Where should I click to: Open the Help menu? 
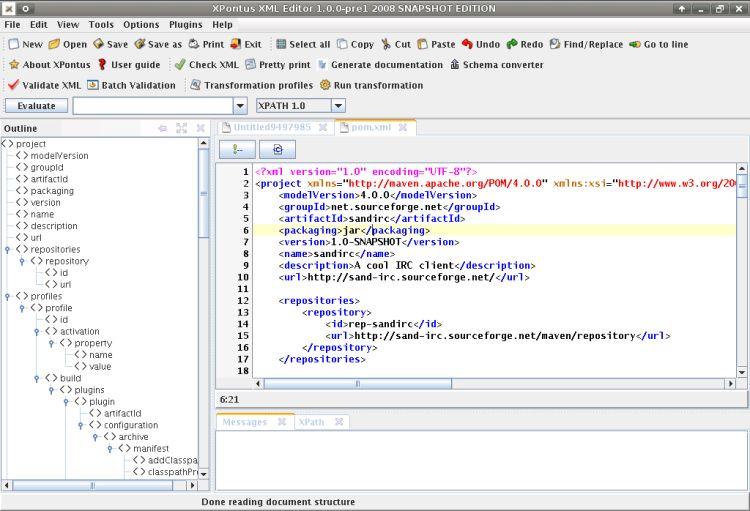[222, 24]
